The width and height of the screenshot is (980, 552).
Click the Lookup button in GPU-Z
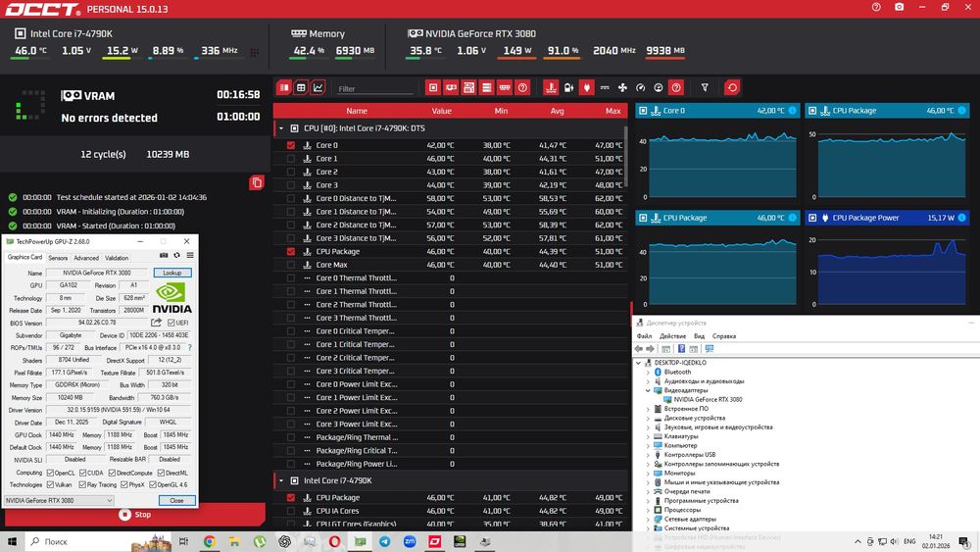pos(172,274)
